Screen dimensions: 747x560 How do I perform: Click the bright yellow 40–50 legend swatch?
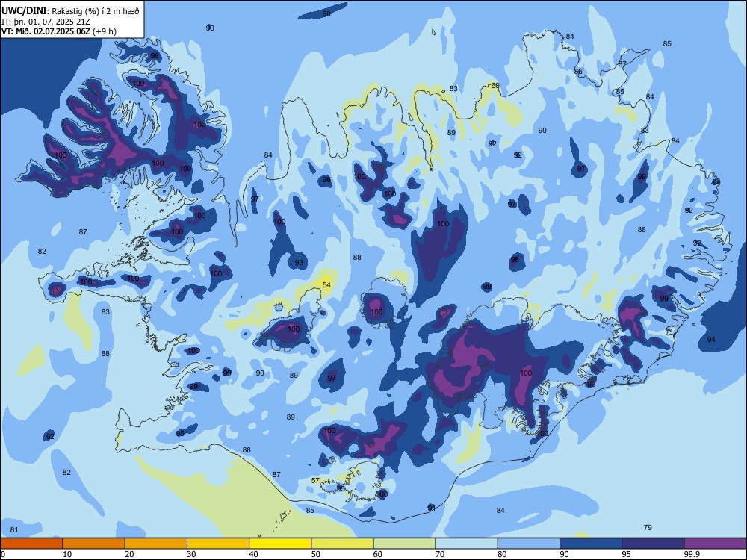pos(280,544)
